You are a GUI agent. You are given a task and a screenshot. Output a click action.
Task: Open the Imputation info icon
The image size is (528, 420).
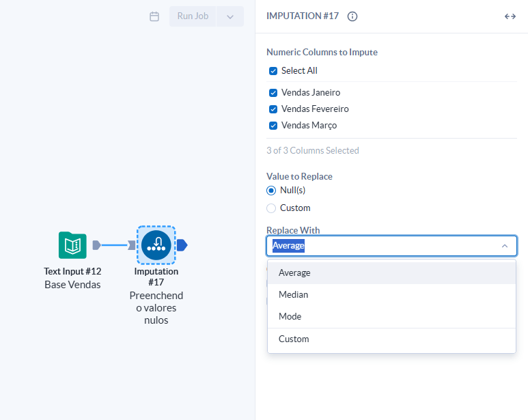point(352,16)
